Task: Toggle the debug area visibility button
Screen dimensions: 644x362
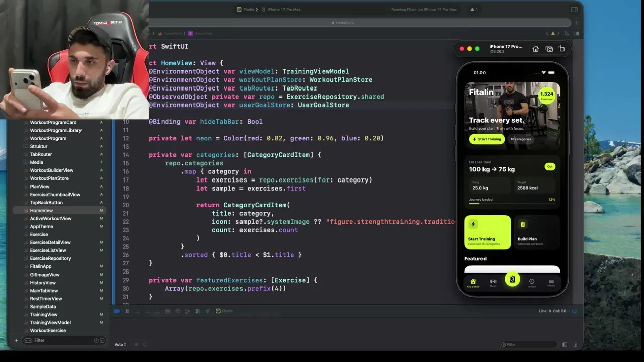Action: (574, 311)
